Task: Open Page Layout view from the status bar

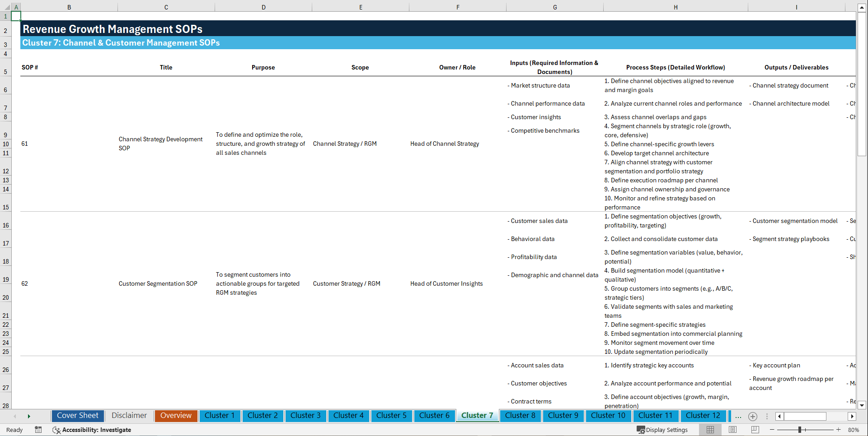Action: coord(732,430)
